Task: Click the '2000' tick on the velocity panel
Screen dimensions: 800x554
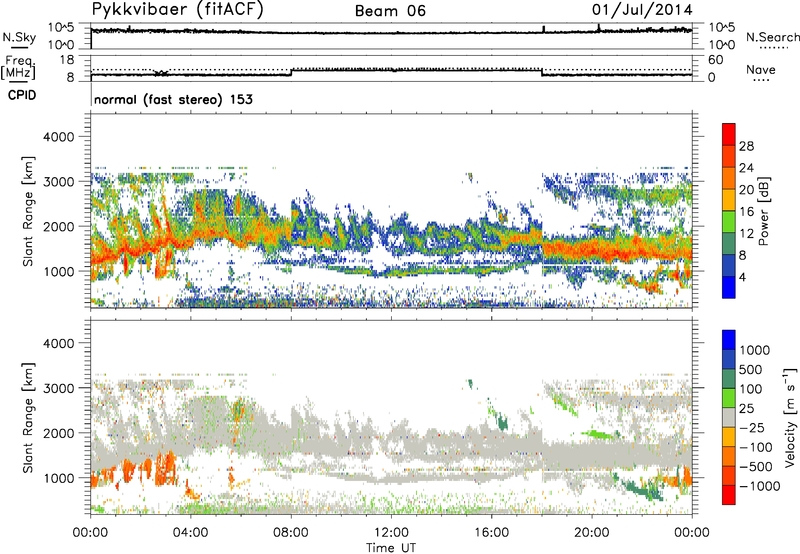Action: tap(61, 433)
